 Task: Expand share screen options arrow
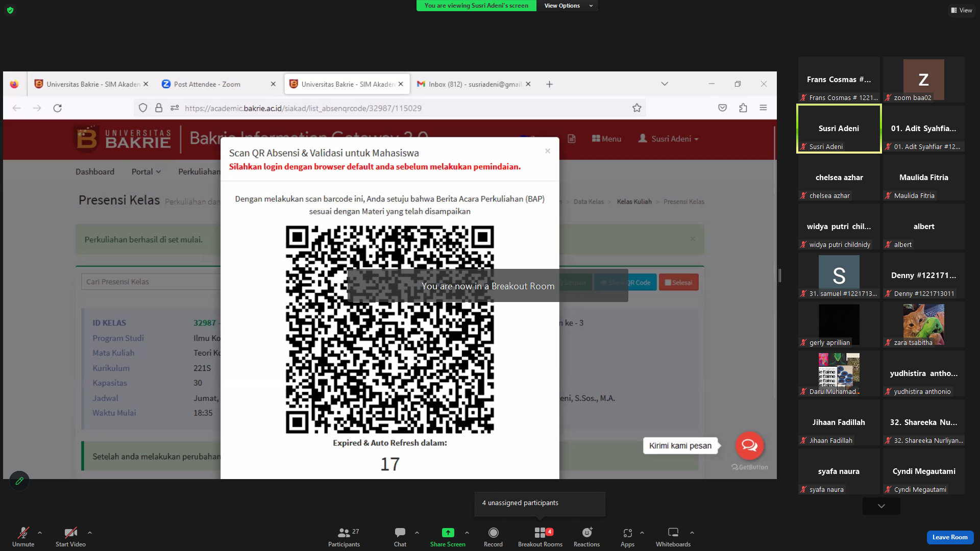[x=467, y=533]
